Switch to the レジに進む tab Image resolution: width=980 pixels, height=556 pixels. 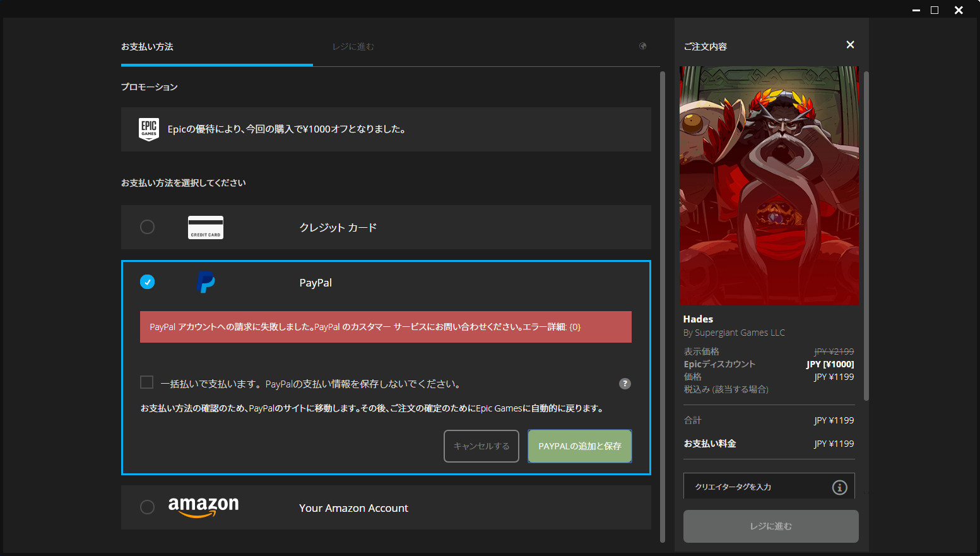coord(353,47)
